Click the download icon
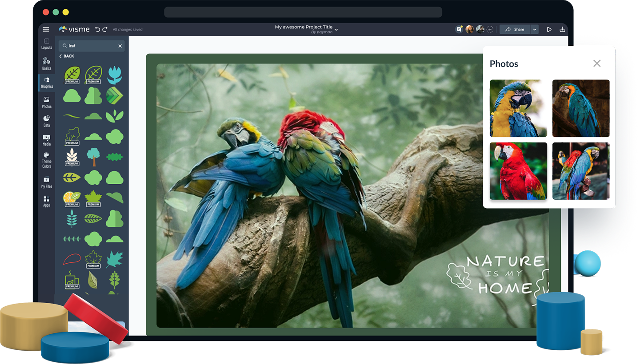This screenshot has width=640, height=364. [562, 29]
